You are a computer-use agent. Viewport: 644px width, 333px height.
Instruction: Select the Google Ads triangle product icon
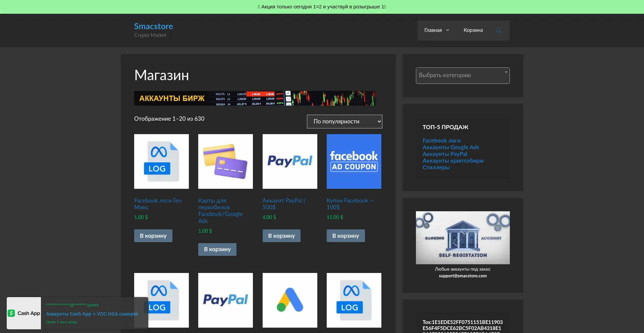coord(290,300)
